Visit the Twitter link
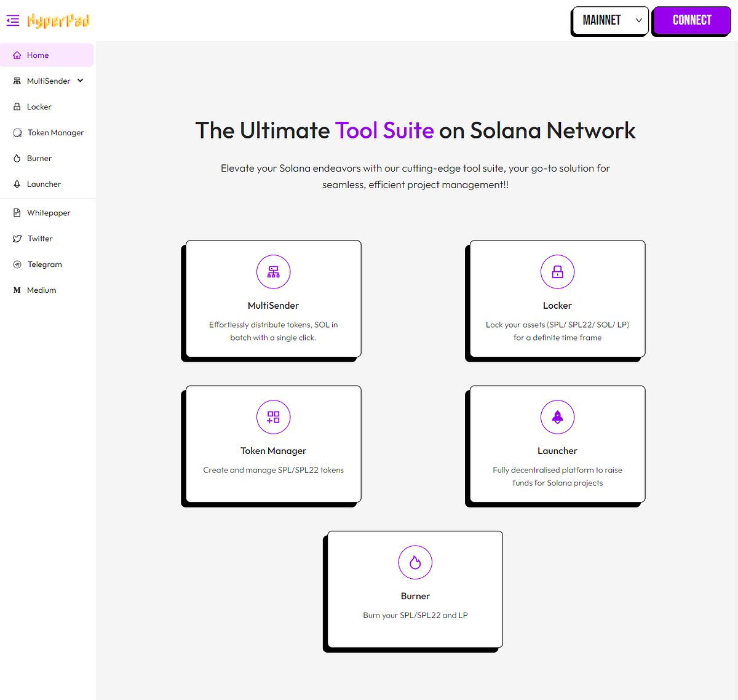Viewport: 738px width, 700px height. click(47, 239)
